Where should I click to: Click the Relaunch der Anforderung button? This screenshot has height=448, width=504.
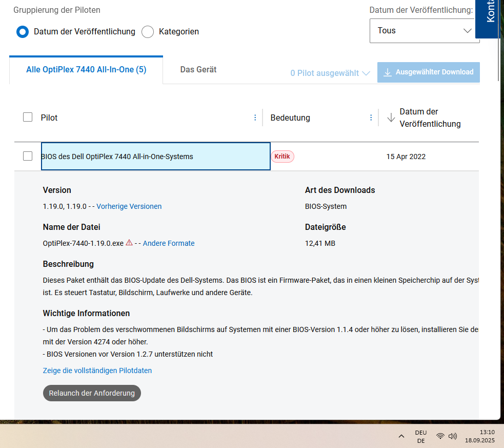92,393
